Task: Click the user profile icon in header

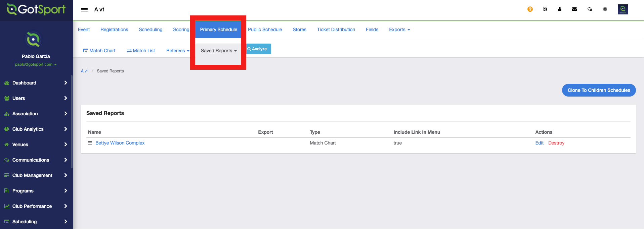Action: click(x=559, y=9)
